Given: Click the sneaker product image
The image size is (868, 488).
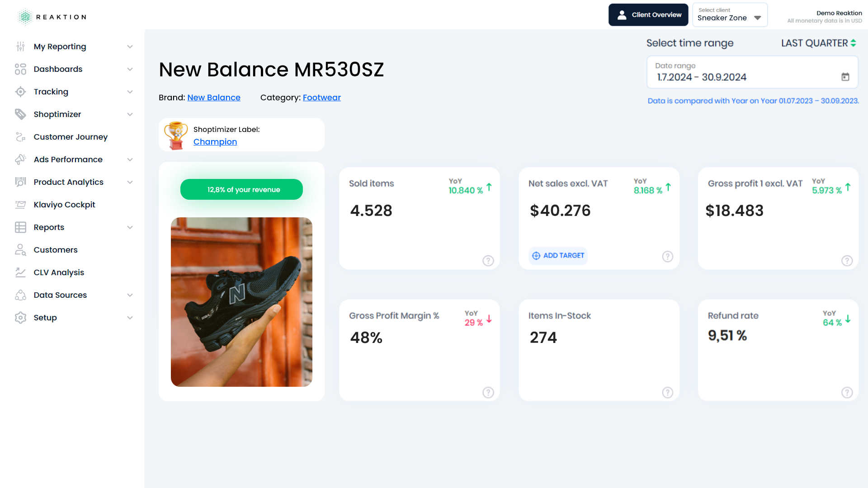Looking at the screenshot, I should 241,302.
